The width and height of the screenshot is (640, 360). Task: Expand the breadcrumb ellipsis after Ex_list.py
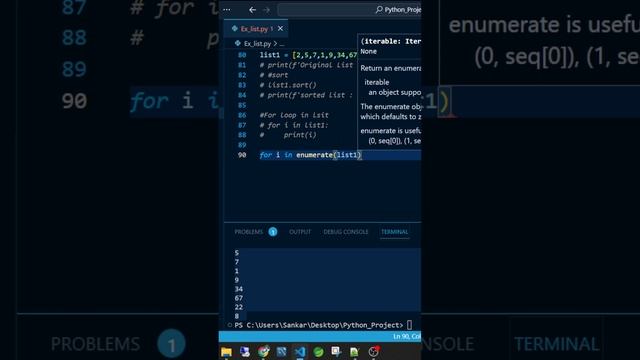[x=282, y=44]
